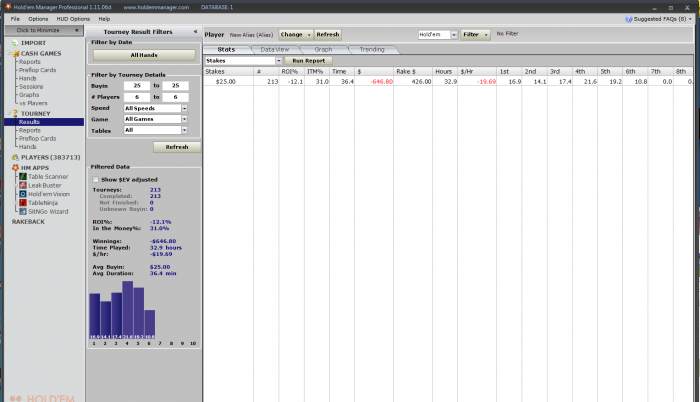Viewport: 700px width, 402px height.
Task: Click the Import icon in sidebar
Action: [x=15, y=43]
